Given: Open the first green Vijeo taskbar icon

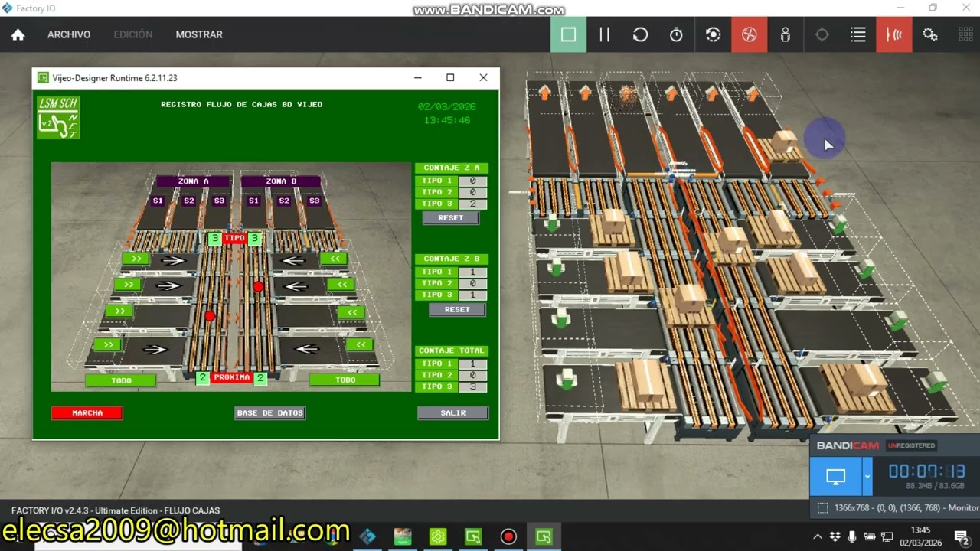Looking at the screenshot, I should coord(473,536).
